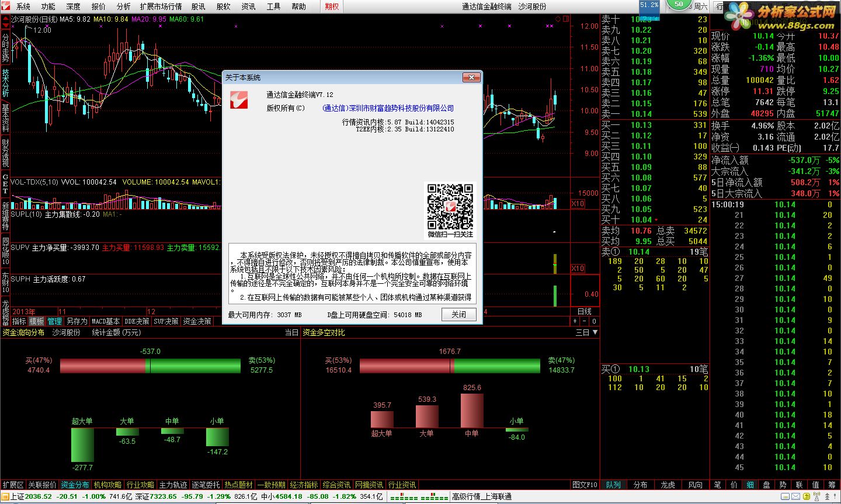
Task: Switch to 主力轨迹 bottom tab
Action: [173, 485]
